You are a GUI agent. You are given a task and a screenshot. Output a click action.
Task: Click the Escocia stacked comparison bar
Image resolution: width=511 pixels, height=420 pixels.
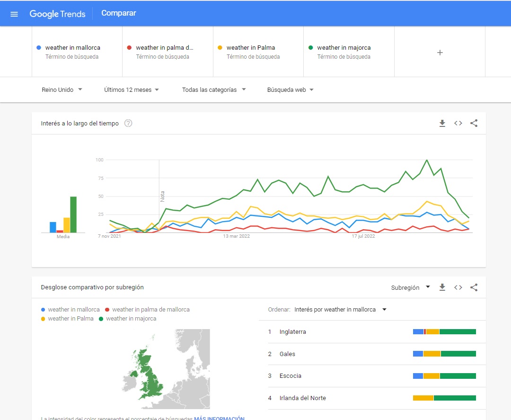(444, 375)
